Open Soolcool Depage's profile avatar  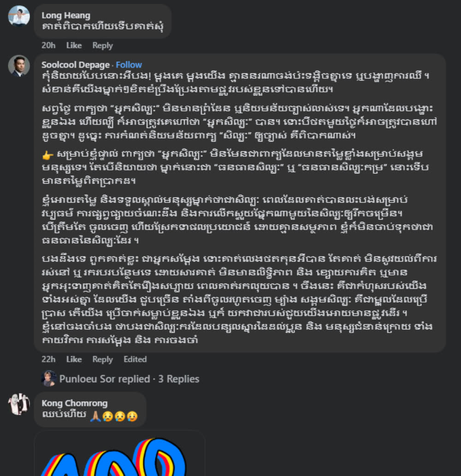[19, 65]
